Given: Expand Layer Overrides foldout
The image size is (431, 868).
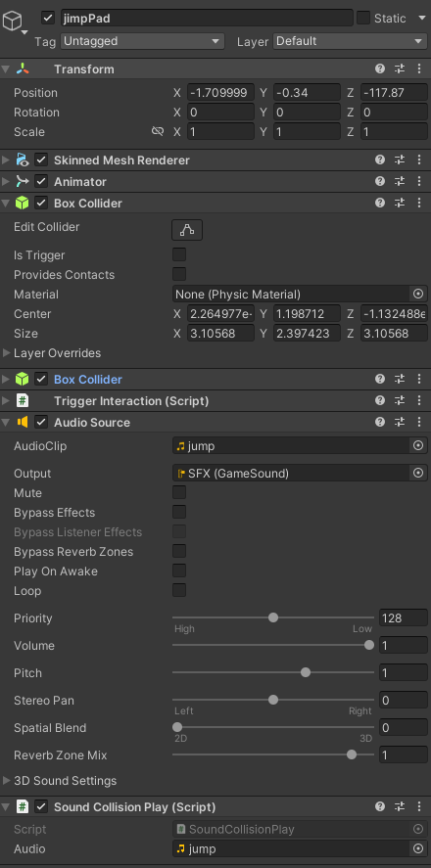Looking at the screenshot, I should click(7, 352).
